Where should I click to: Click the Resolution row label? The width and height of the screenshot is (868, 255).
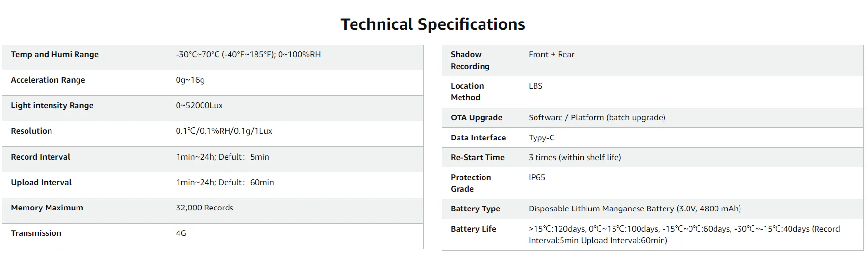coord(31,131)
